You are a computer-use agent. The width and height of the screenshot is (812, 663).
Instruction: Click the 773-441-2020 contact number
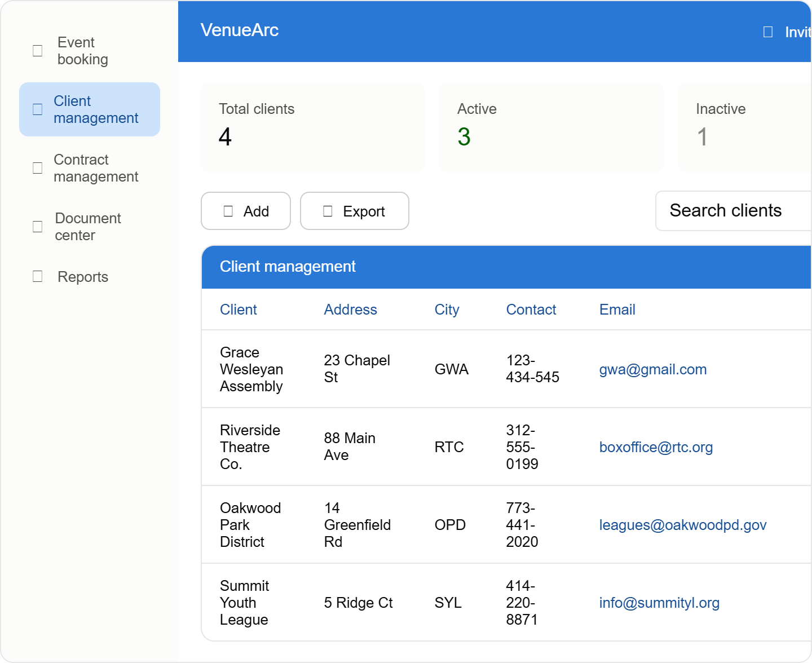point(522,525)
